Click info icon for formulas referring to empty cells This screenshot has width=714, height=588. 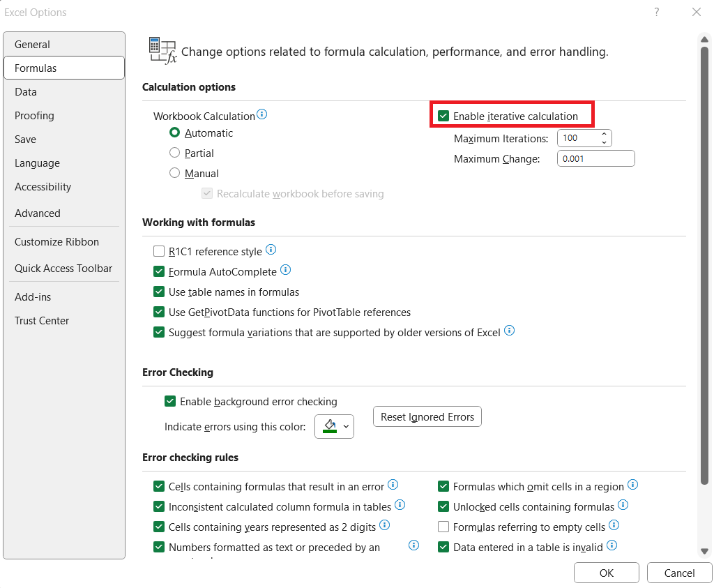614,525
